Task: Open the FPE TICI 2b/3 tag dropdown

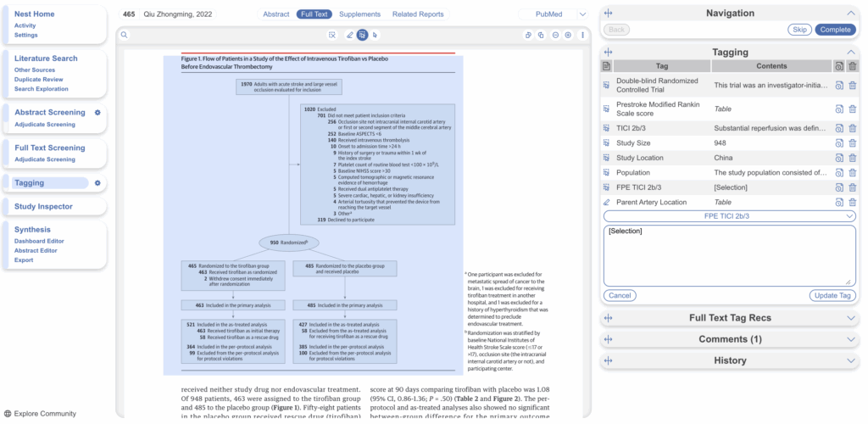Action: pos(730,216)
